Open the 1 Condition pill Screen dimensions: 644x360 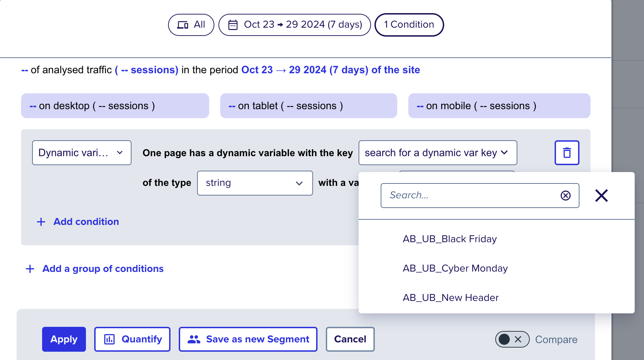pos(409,25)
